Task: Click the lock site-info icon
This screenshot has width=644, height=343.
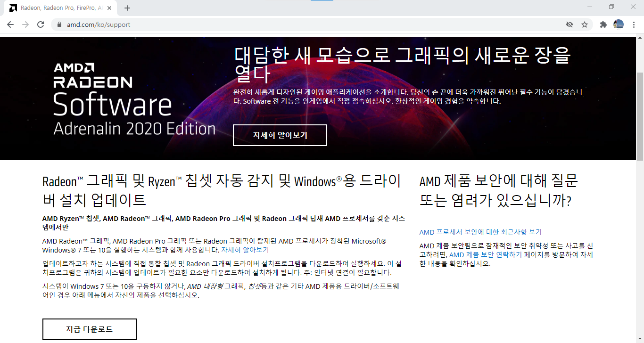Action: [x=59, y=24]
